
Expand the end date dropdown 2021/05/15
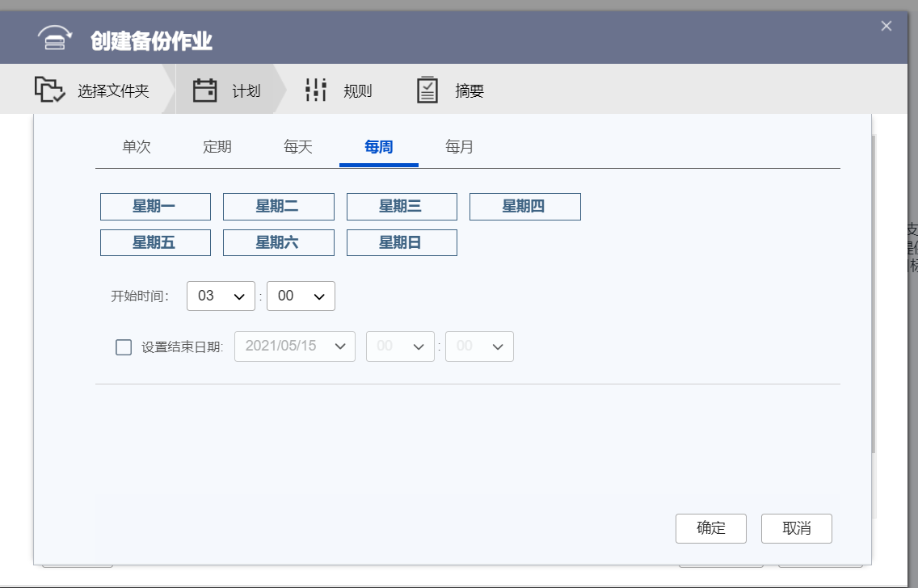(x=295, y=346)
